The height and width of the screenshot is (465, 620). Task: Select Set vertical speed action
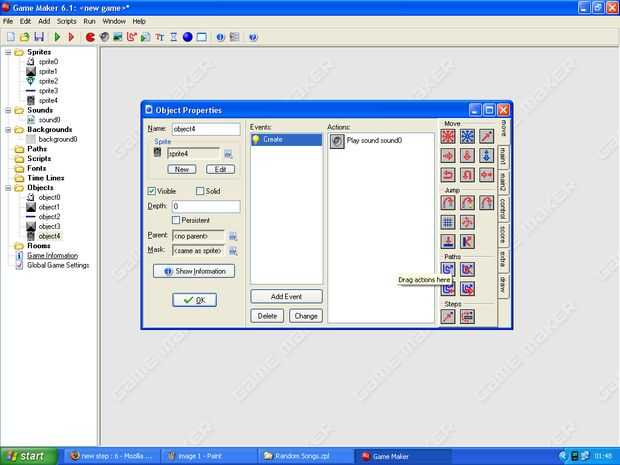click(467, 156)
